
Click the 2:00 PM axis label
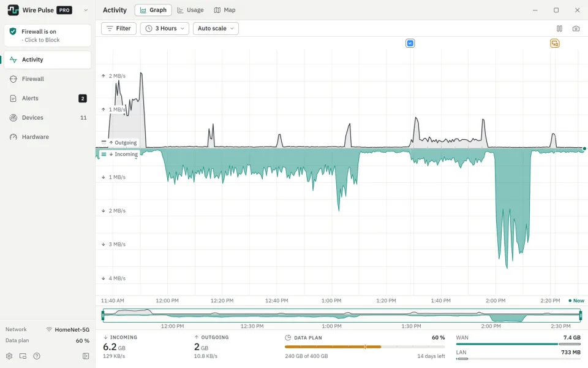coord(496,301)
